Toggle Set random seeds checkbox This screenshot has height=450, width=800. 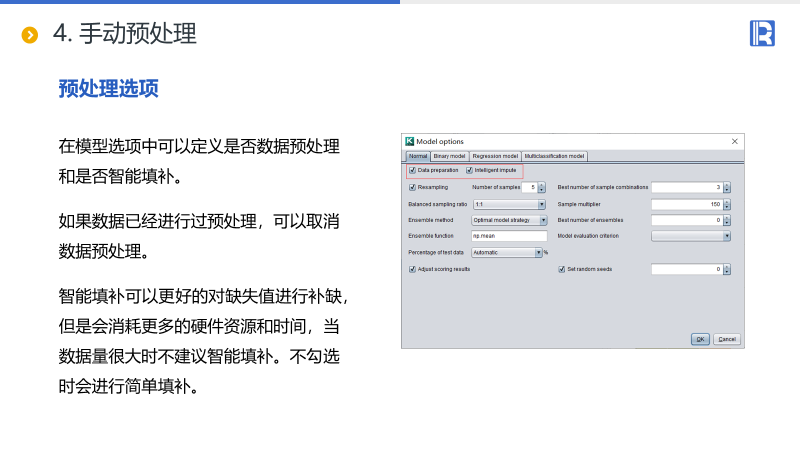(x=562, y=269)
